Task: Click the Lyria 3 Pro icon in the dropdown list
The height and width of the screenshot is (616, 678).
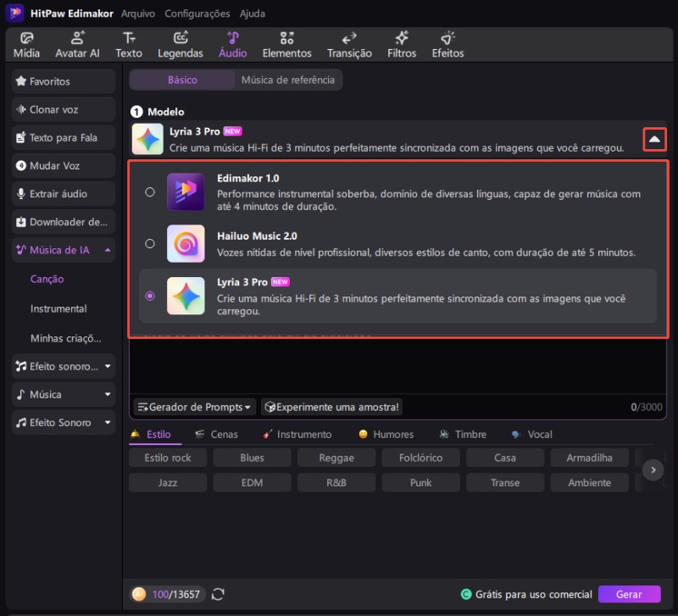Action: (x=186, y=296)
